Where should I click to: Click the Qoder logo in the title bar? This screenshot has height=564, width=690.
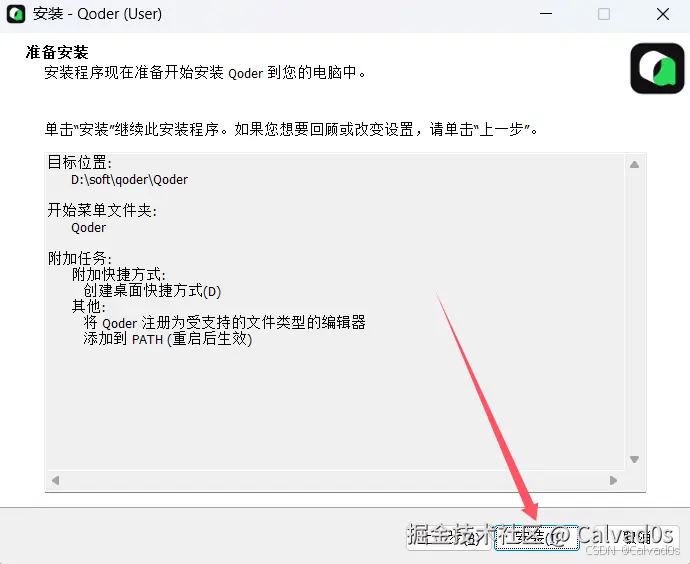(16, 14)
